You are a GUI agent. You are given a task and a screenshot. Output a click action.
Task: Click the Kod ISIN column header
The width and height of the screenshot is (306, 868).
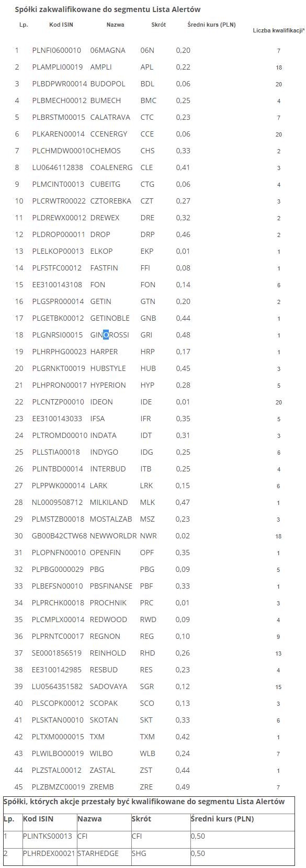[x=61, y=25]
